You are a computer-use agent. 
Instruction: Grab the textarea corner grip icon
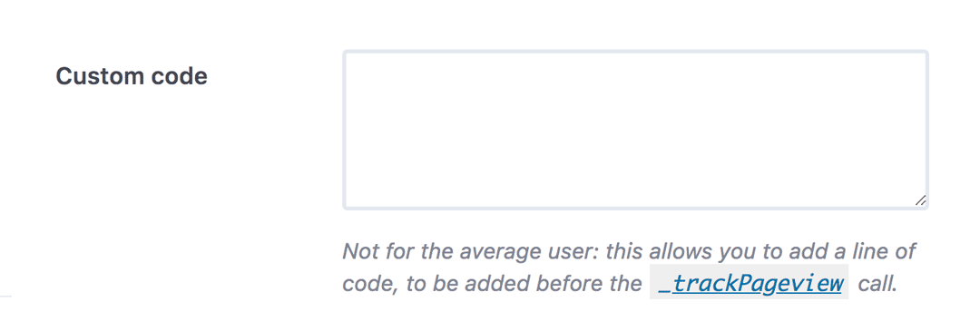tap(920, 200)
